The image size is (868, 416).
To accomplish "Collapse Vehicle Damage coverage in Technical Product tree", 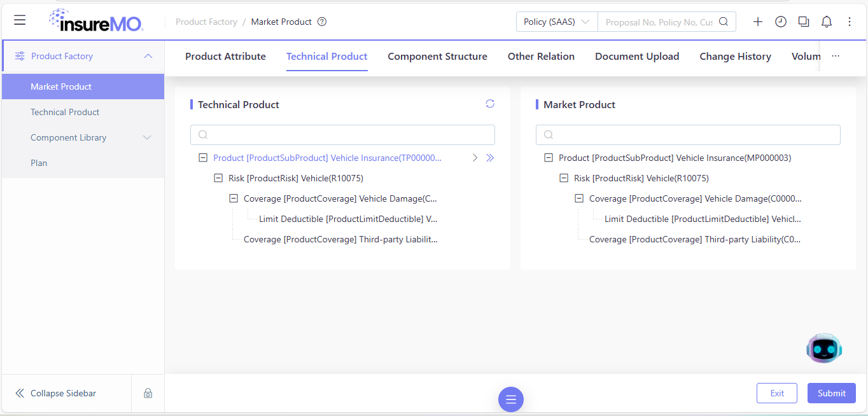I will coord(234,198).
